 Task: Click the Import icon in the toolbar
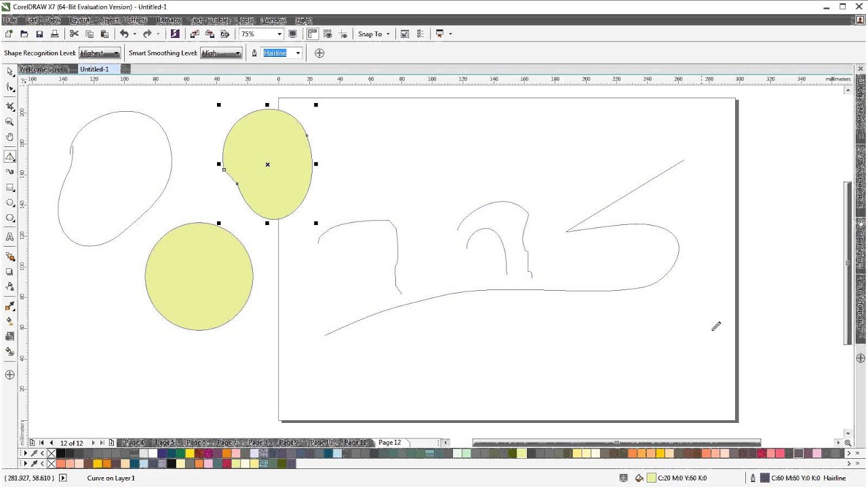[195, 34]
